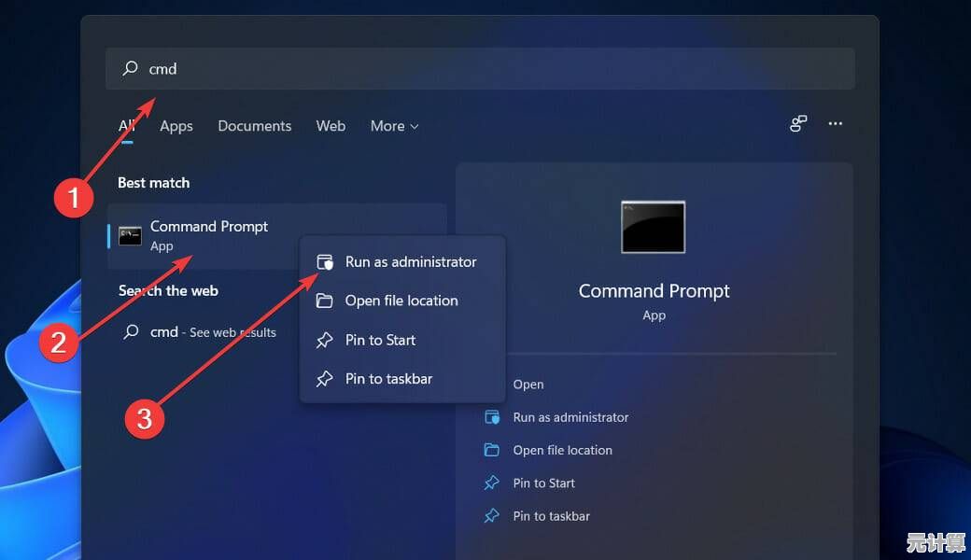
Task: Click the large Command Prompt app thumbnail
Action: (654, 227)
